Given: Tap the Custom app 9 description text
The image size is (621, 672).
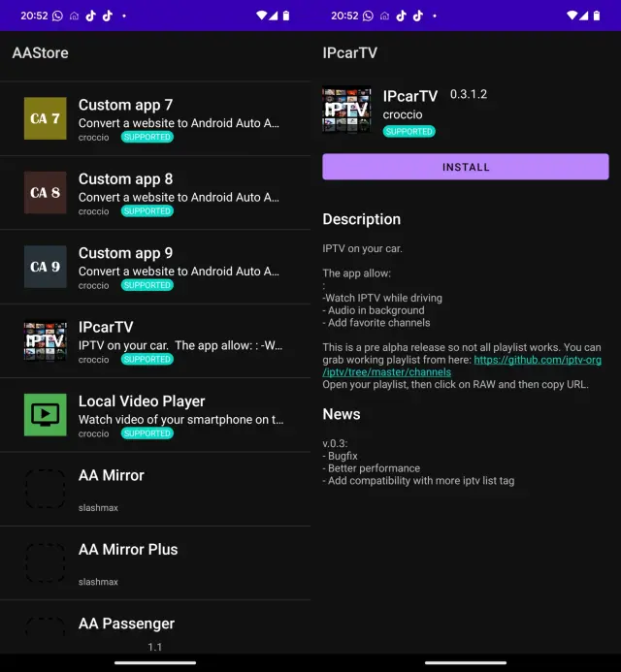Looking at the screenshot, I should [179, 272].
